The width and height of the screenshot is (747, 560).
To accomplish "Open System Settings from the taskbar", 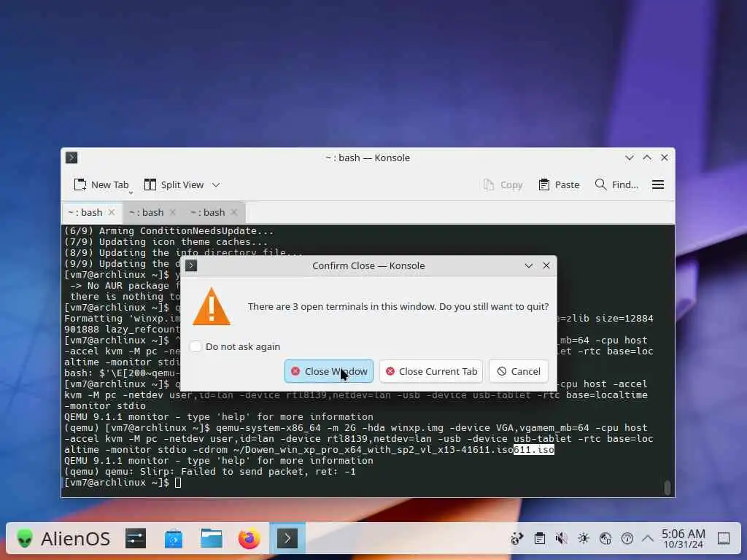I will 136,539.
